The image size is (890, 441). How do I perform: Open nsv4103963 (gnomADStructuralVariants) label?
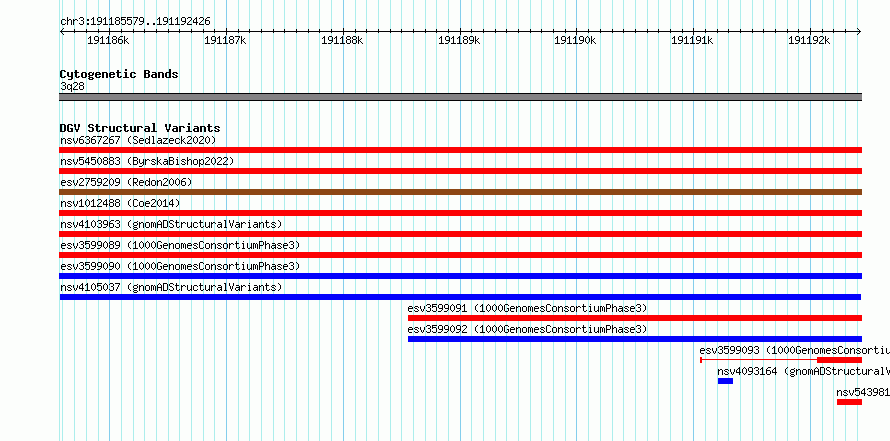[x=171, y=224]
